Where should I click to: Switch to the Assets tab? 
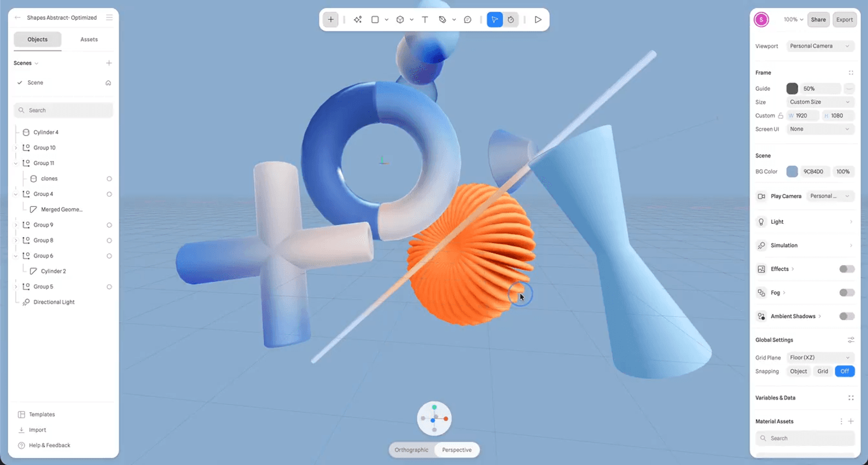89,40
